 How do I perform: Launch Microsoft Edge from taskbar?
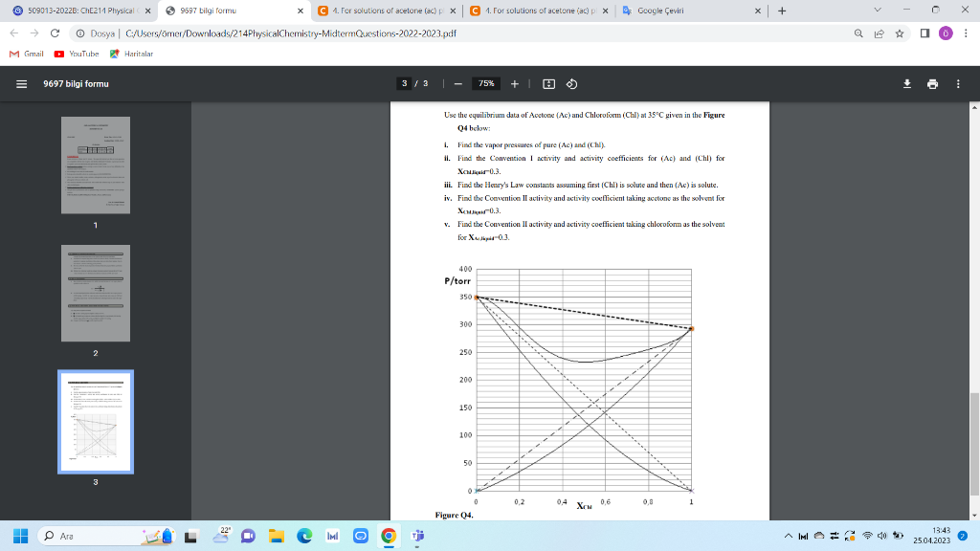(x=304, y=536)
